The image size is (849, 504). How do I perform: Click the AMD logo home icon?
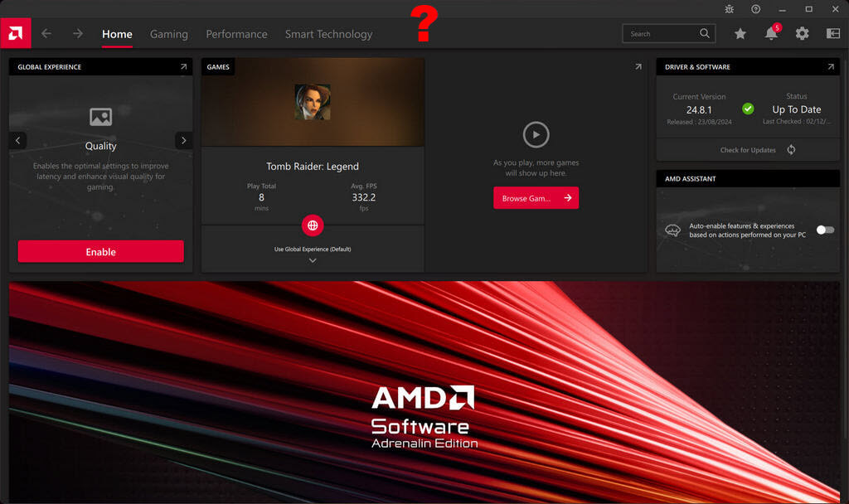point(16,34)
